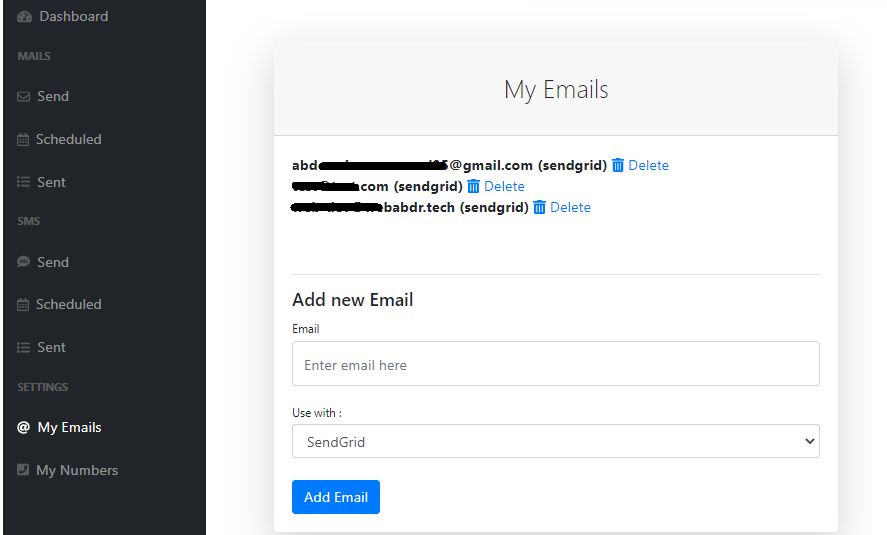Go to My Numbers settings page

(77, 470)
